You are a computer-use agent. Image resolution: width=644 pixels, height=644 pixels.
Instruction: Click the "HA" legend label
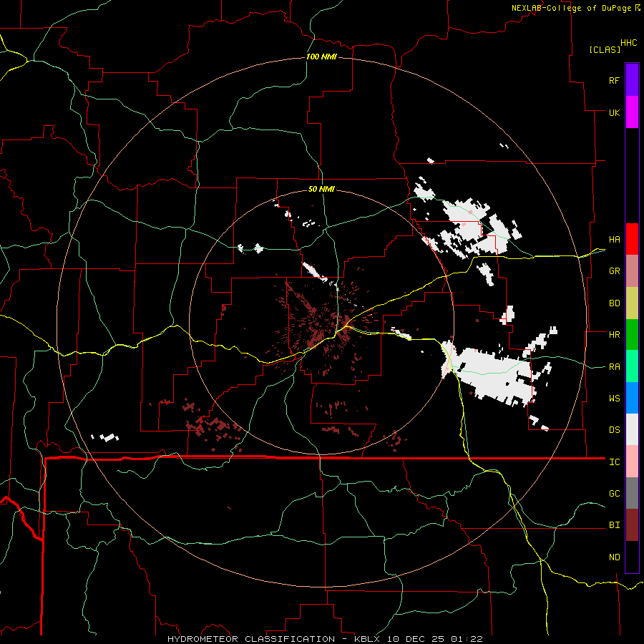pos(615,240)
